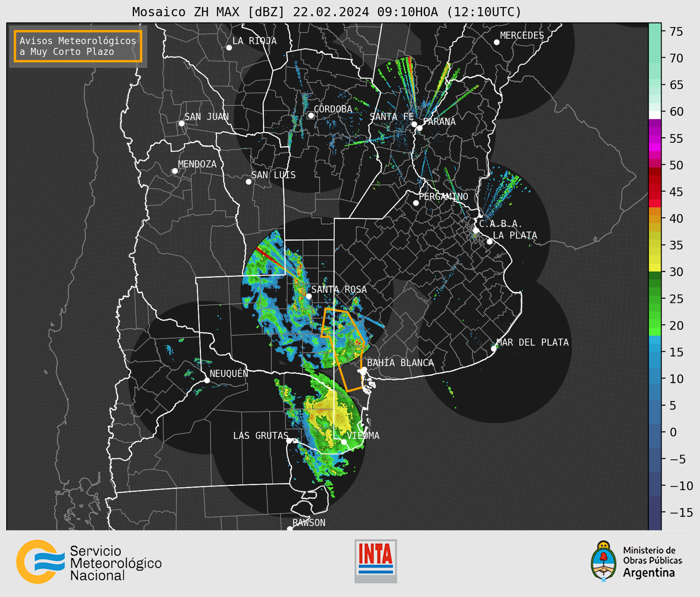Click the RAWSON city marker dot
The height and width of the screenshot is (597, 700).
(290, 528)
